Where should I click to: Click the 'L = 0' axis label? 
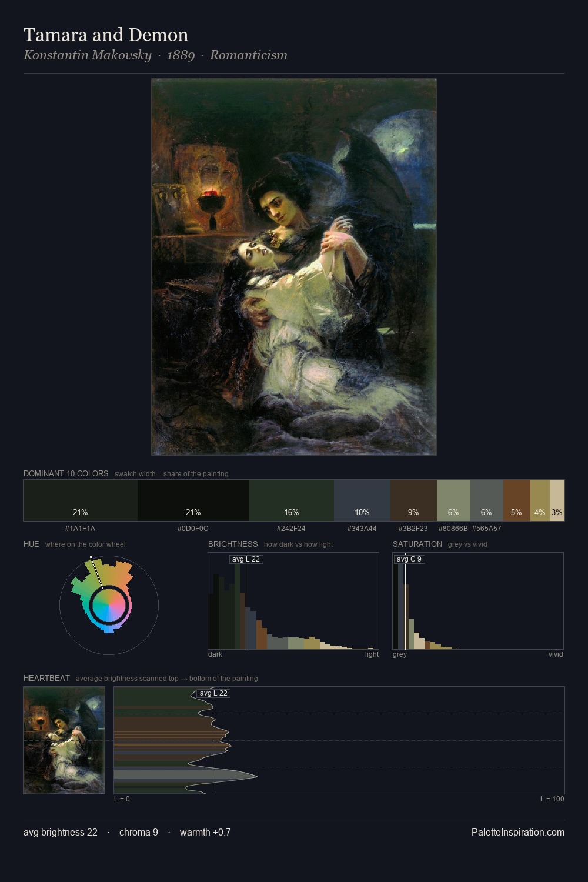122,799
